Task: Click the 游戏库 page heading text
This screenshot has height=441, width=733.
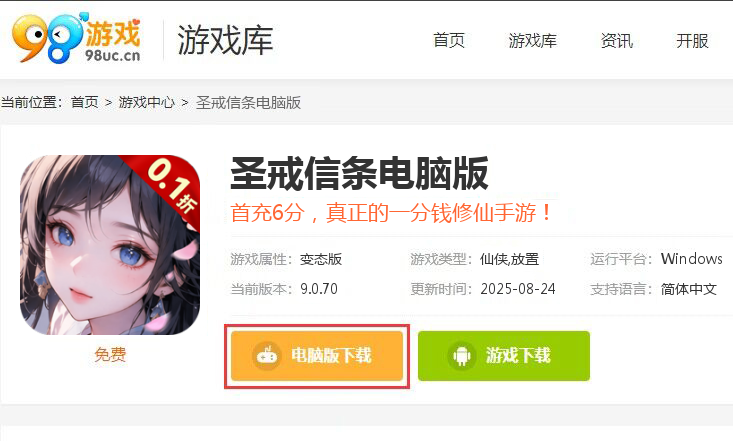Action: [x=225, y=40]
